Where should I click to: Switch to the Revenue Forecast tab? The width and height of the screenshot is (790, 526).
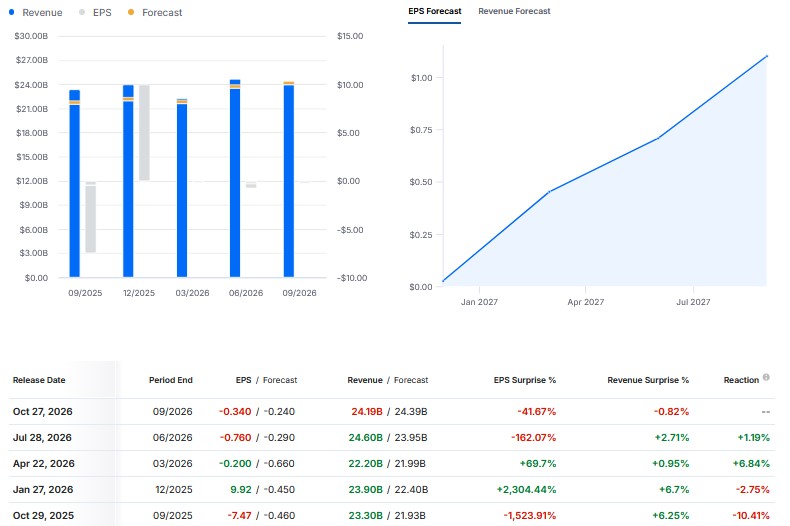(514, 11)
